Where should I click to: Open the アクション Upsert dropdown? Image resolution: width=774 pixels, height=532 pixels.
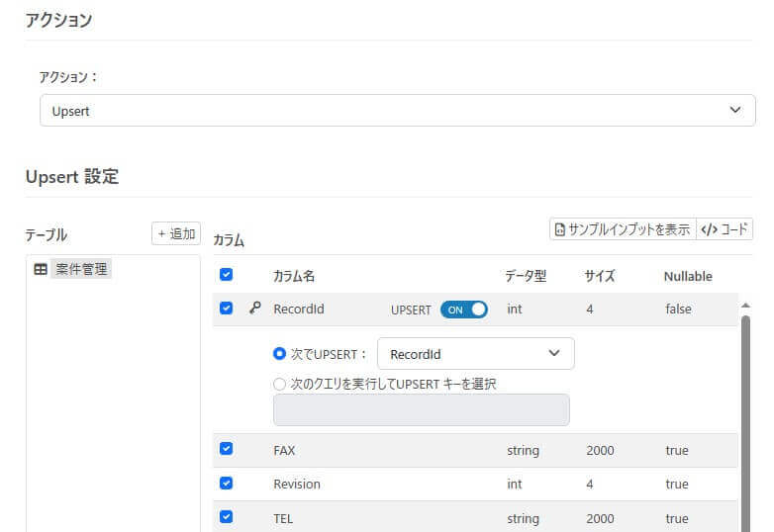pos(397,111)
